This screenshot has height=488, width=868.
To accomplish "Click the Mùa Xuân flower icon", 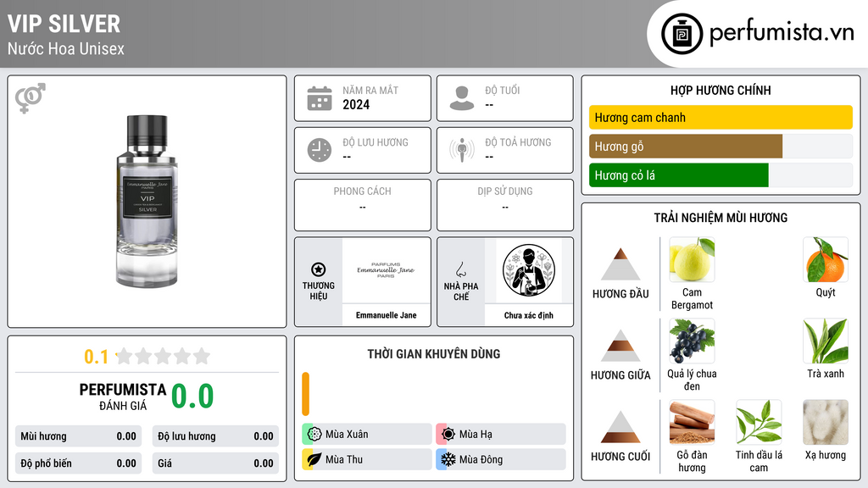I will pyautogui.click(x=314, y=434).
